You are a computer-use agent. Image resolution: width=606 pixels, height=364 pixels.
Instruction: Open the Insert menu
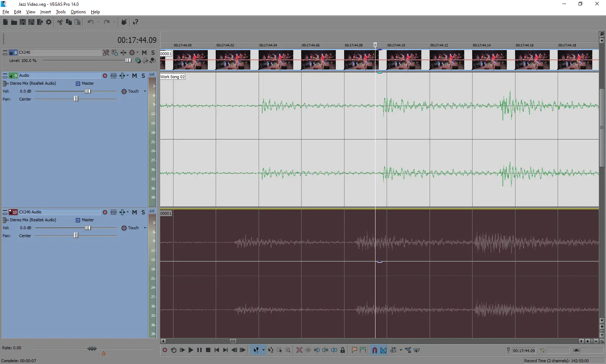point(45,12)
